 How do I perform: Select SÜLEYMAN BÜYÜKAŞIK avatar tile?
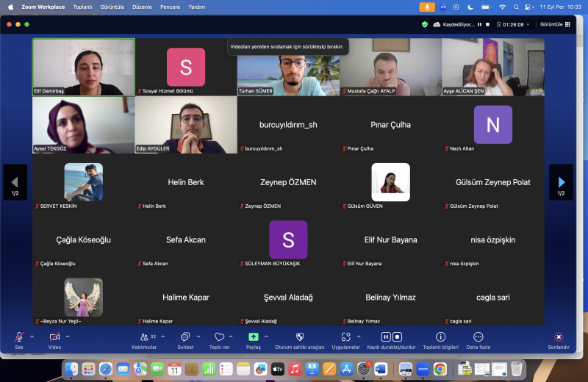(x=288, y=240)
